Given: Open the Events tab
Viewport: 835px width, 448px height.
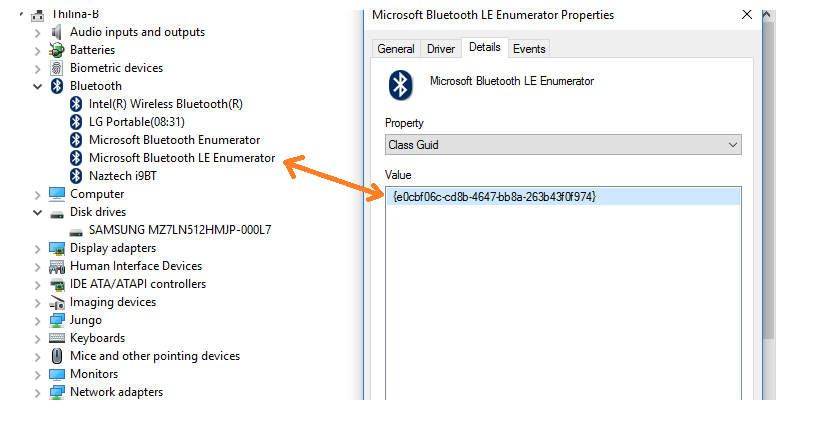Looking at the screenshot, I should tap(529, 49).
